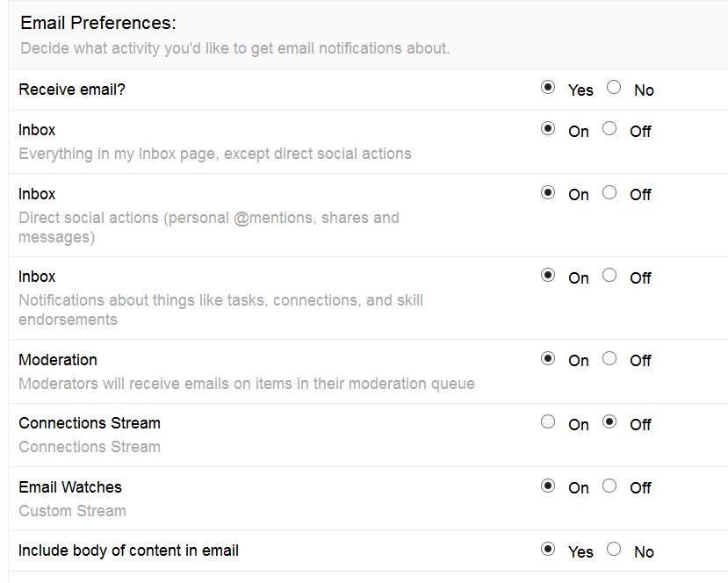The image size is (728, 583).
Task: Turn Off direct social actions emails
Action: (x=609, y=192)
